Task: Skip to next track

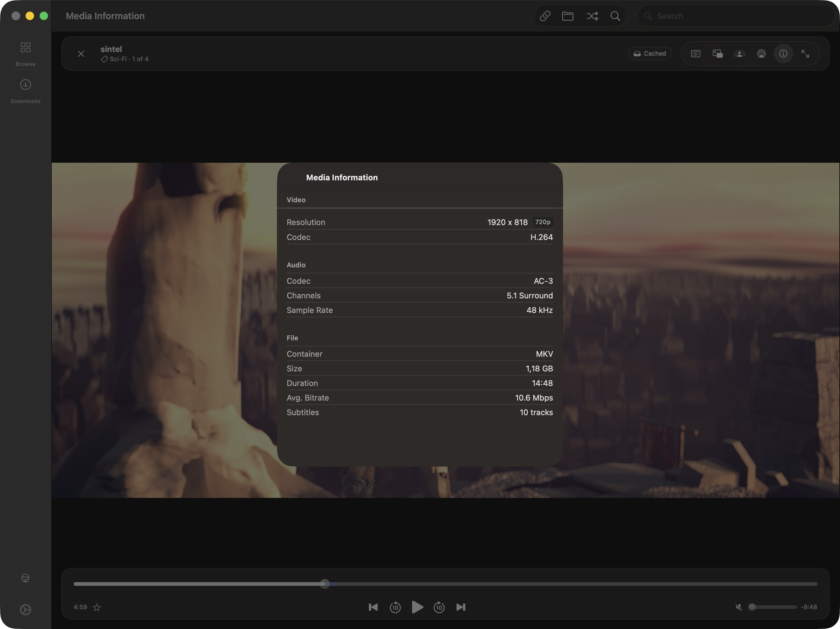Action: tap(461, 607)
